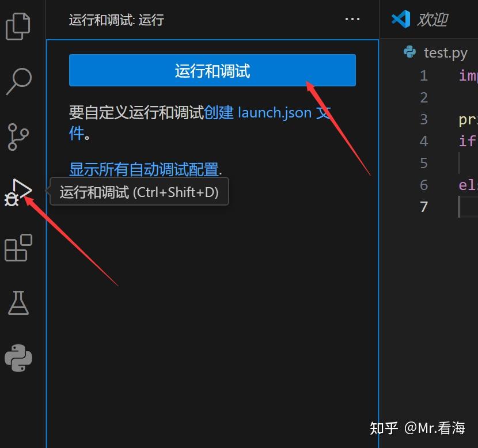
Task: Open the Testing flask icon
Action: [18, 303]
